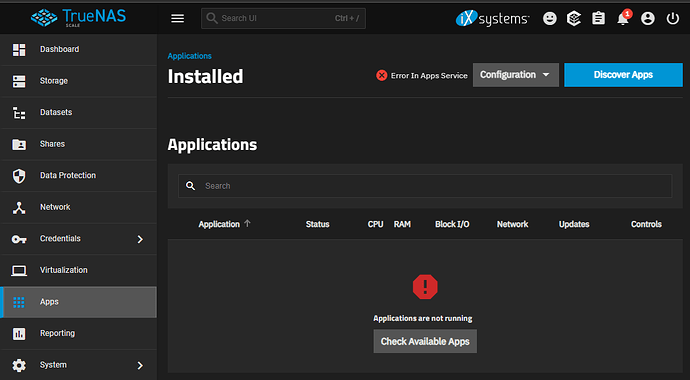Expand the System submenu arrow
The image size is (690, 380).
tap(140, 365)
